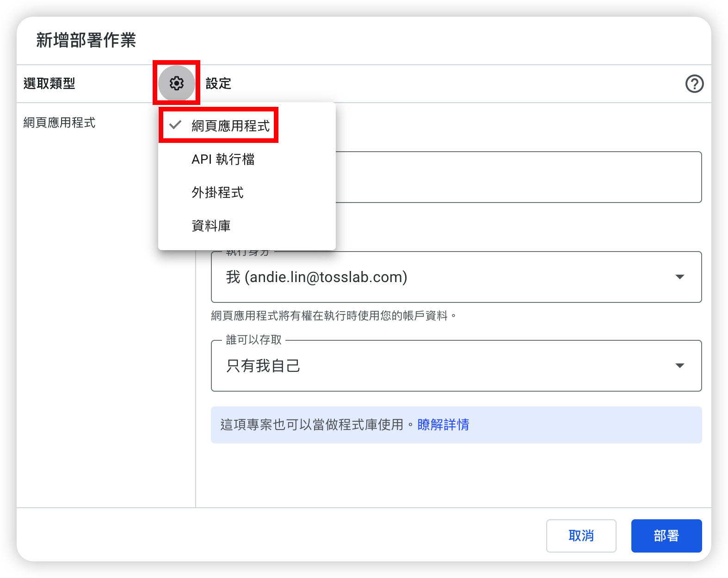The width and height of the screenshot is (728, 578).
Task: Open help via the question mark icon
Action: click(694, 84)
